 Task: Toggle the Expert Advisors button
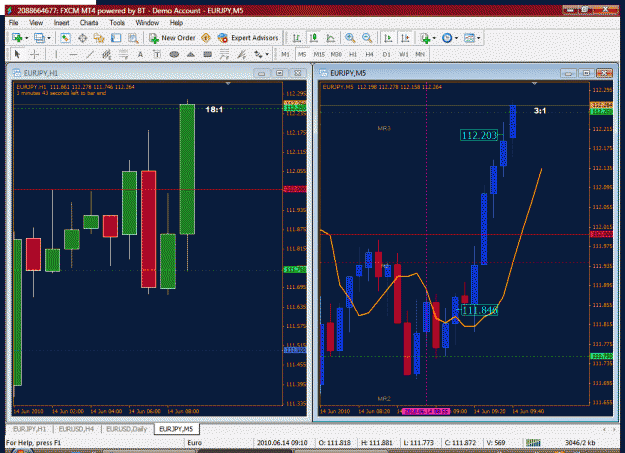pos(248,38)
